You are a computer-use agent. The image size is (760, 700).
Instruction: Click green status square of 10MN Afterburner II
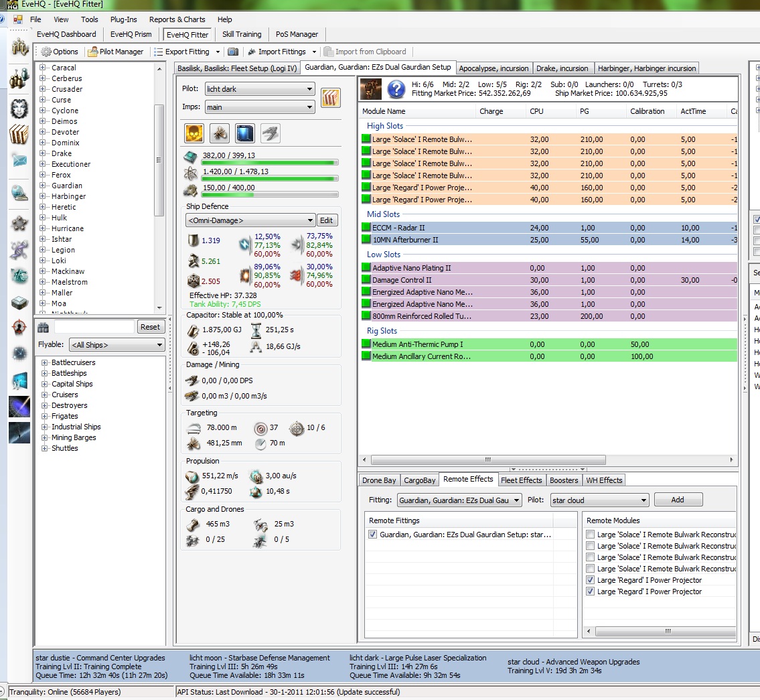[x=366, y=240]
